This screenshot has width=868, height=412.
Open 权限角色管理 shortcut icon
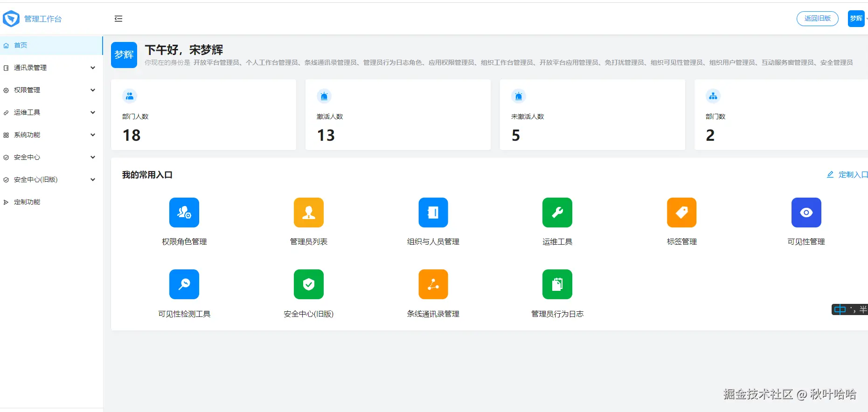184,213
